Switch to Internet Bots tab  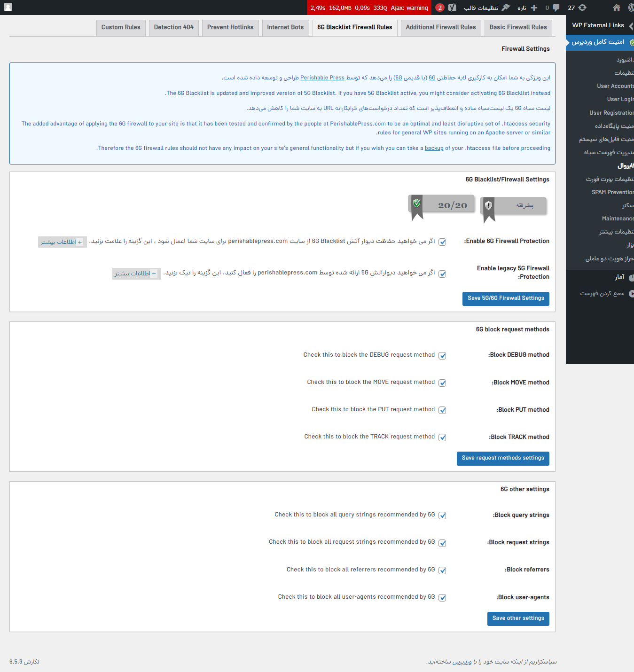coord(285,28)
